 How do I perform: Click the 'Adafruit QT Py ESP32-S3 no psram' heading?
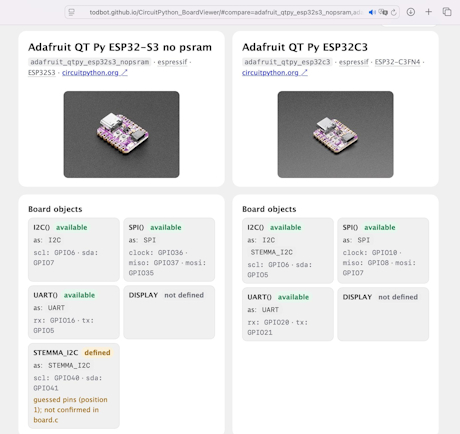pos(120,47)
